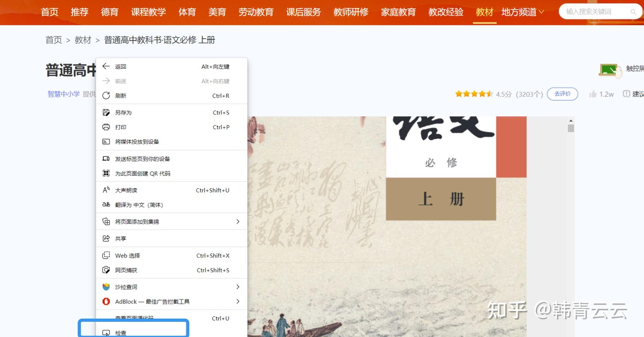Select 刷新 in the context menu
Screen dimensions: 644x337
172,96
